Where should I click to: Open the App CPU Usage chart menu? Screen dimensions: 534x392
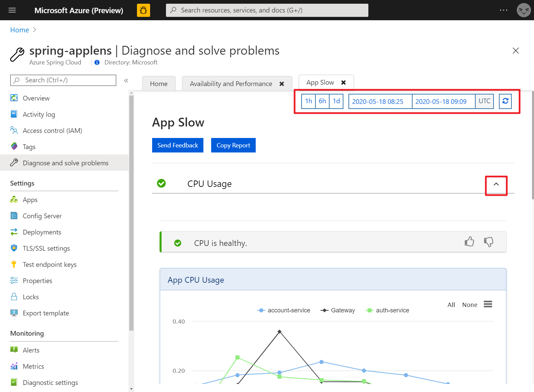[x=488, y=304]
